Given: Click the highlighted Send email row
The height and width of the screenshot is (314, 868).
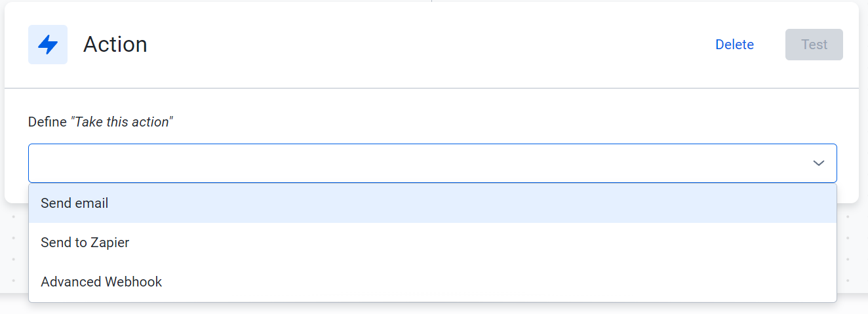Looking at the screenshot, I should point(433,203).
